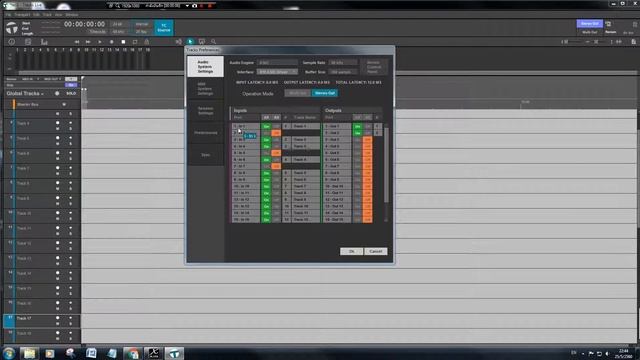Open the View menu

click(58, 15)
